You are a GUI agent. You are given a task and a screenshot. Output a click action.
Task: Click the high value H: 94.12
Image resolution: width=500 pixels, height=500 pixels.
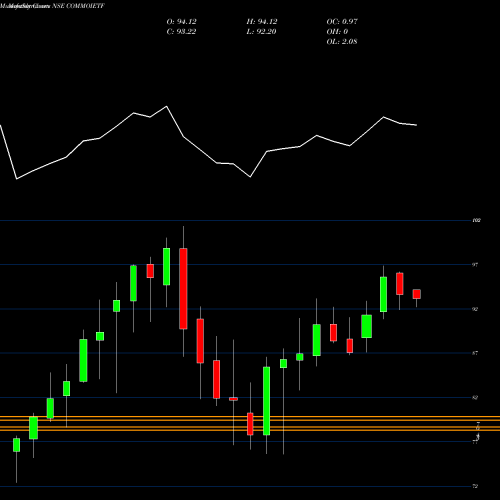(262, 22)
